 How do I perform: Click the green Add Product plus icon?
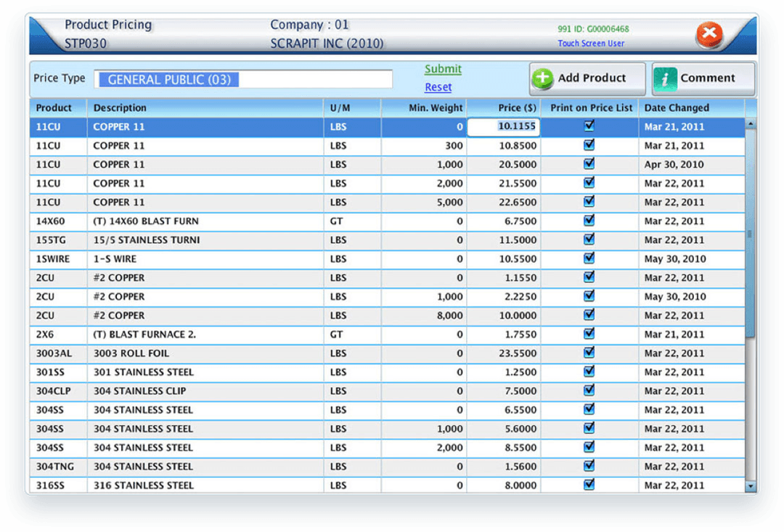click(x=542, y=78)
